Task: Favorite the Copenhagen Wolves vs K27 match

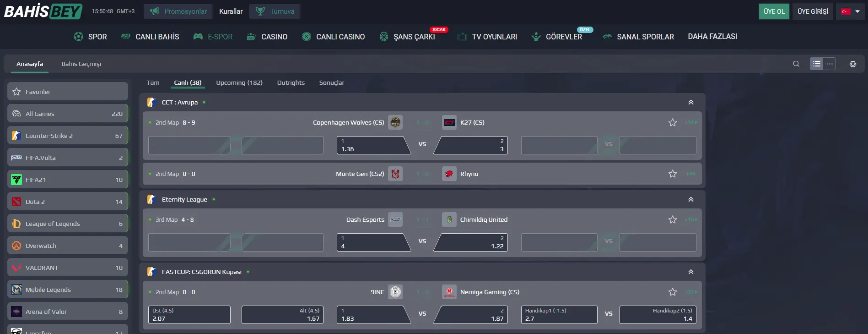Action: point(673,122)
